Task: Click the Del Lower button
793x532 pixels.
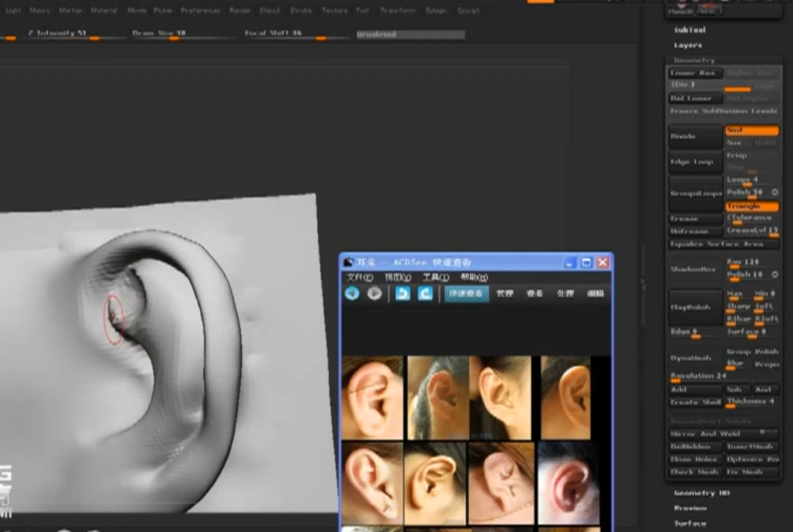Action: point(695,98)
